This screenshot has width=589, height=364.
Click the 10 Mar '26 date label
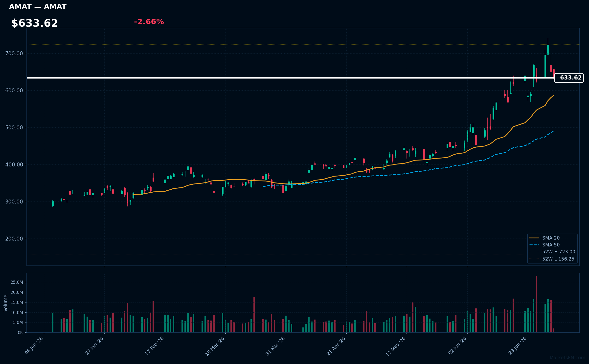pos(215,346)
